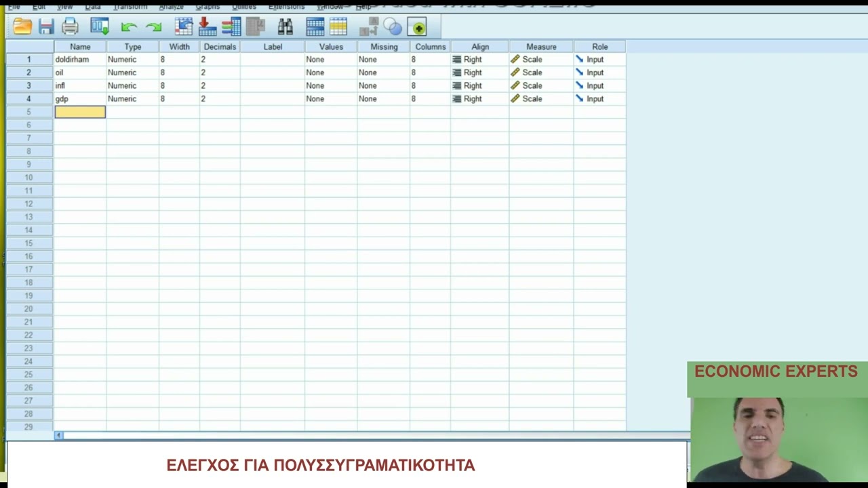The height and width of the screenshot is (488, 868).
Task: Select the Align column header
Action: click(x=480, y=47)
